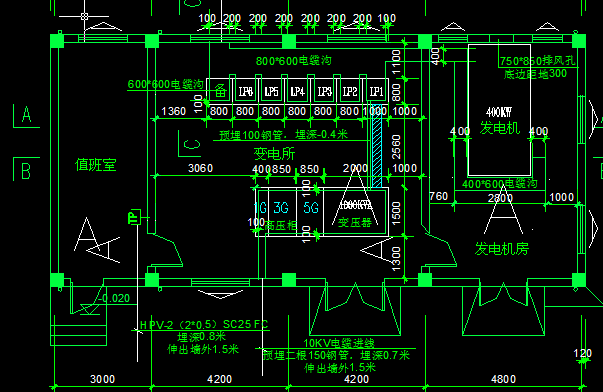Select the LP6 distribution panel box

[x=245, y=91]
